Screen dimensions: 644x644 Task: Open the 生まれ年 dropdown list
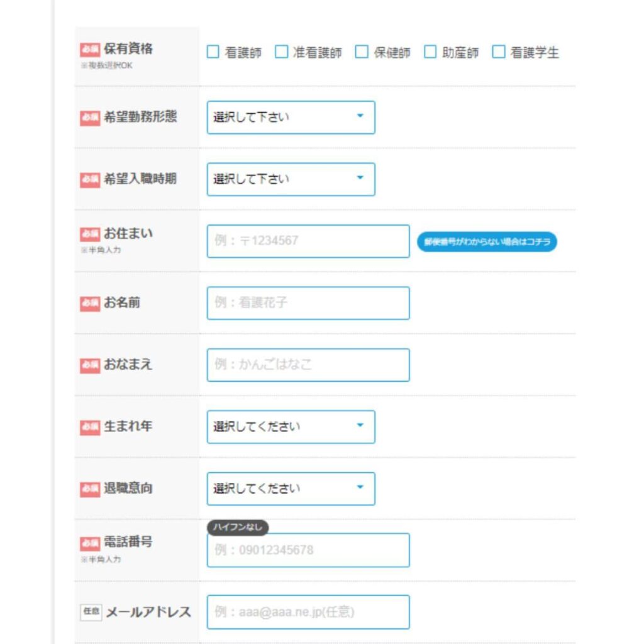pyautogui.click(x=291, y=427)
